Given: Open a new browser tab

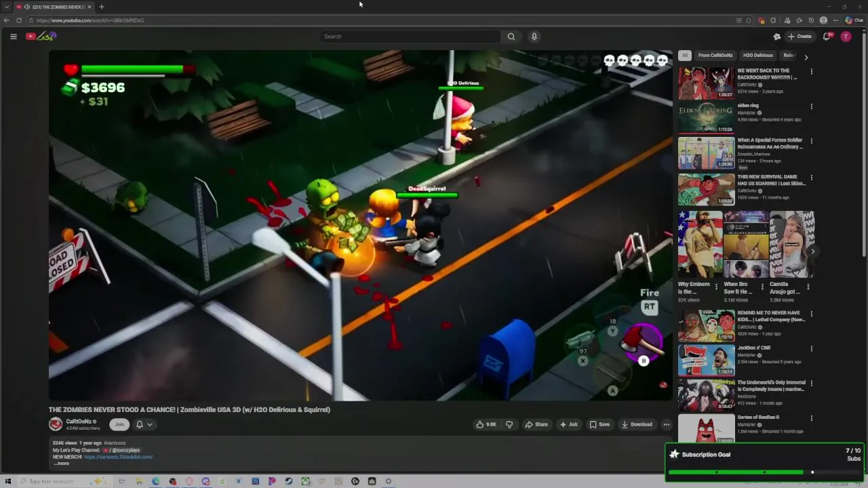Looking at the screenshot, I should click(102, 7).
